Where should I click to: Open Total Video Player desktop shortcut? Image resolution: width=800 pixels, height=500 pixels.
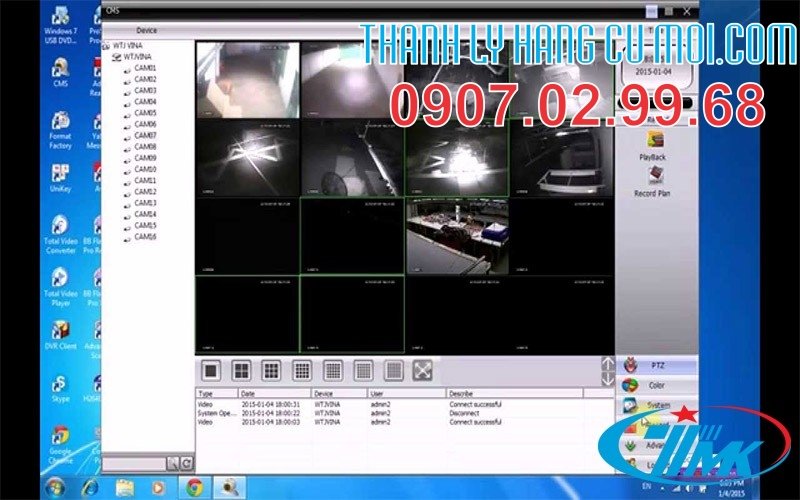[x=60, y=287]
